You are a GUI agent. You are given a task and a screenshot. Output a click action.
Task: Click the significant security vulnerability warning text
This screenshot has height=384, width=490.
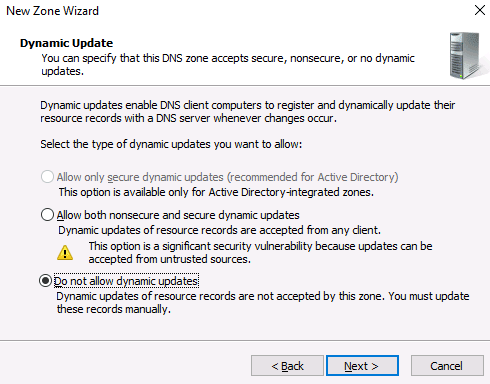click(x=260, y=252)
